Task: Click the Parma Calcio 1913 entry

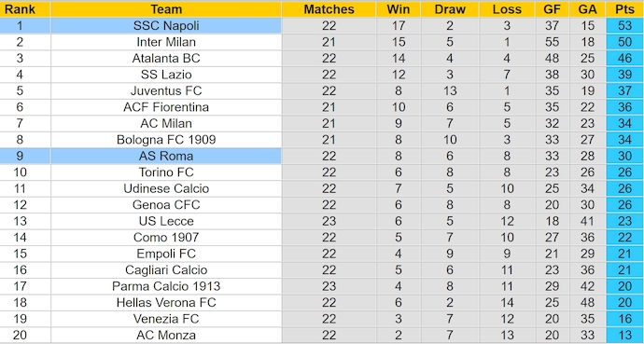Action: click(166, 286)
